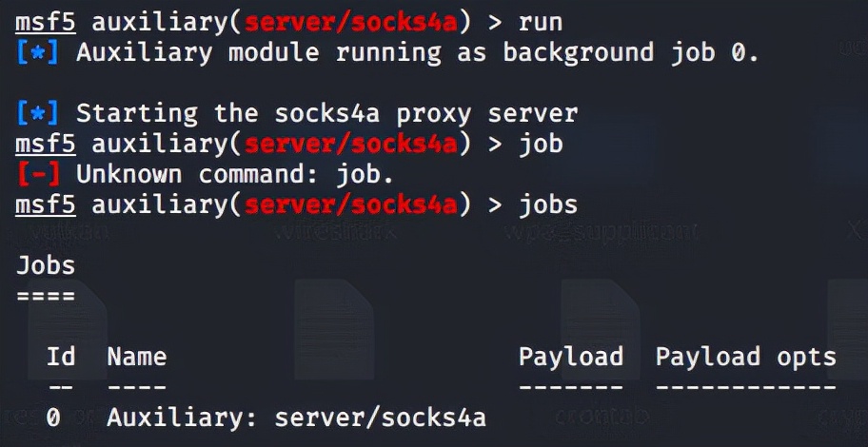
Task: Click the blue [*] before 'Starting the socks4a'
Action: 38,114
